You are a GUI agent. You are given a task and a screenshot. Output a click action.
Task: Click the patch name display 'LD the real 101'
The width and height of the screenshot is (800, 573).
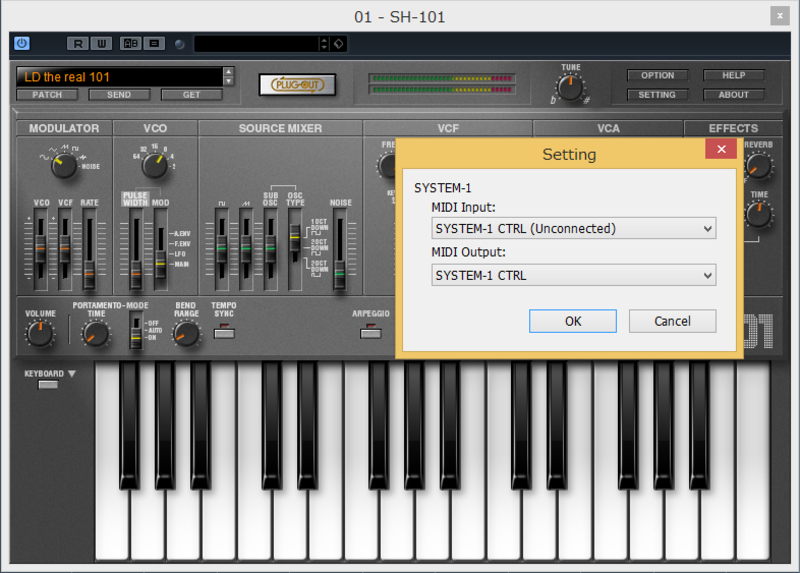[x=119, y=77]
